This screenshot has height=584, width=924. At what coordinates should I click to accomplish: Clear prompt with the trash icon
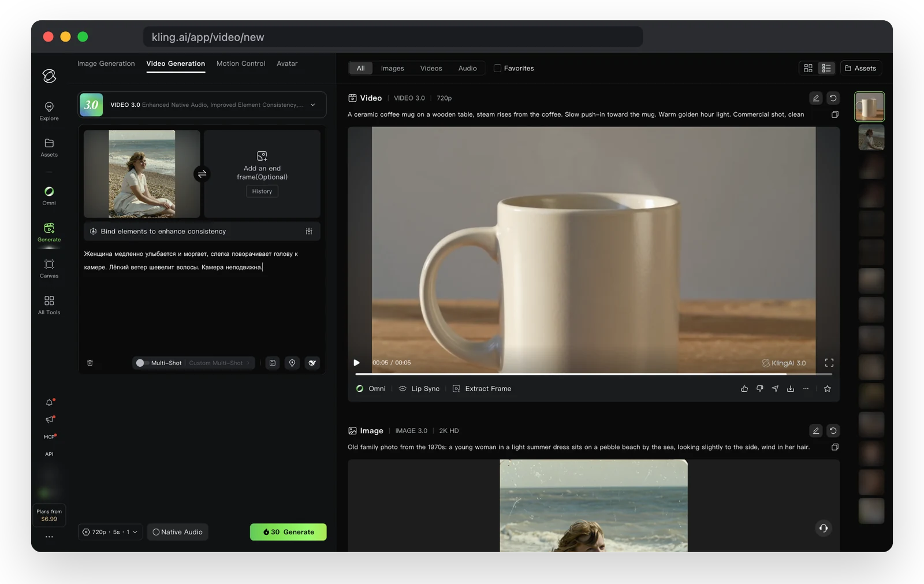tap(90, 363)
